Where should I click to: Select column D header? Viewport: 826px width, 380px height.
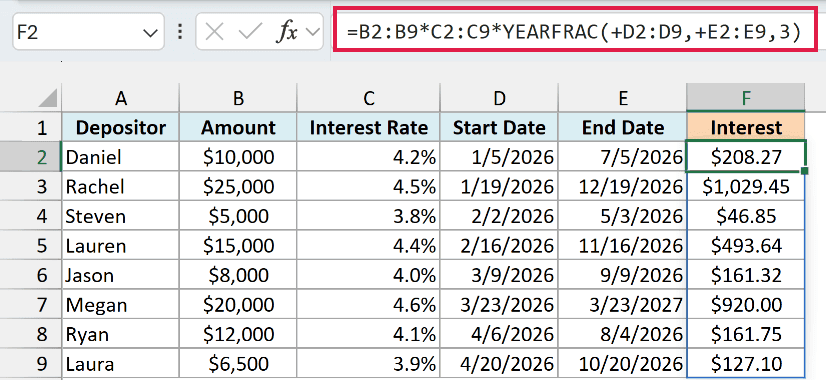[499, 98]
